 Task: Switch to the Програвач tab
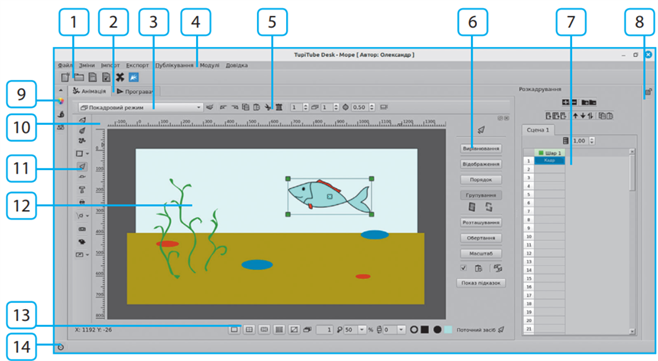[x=136, y=91]
